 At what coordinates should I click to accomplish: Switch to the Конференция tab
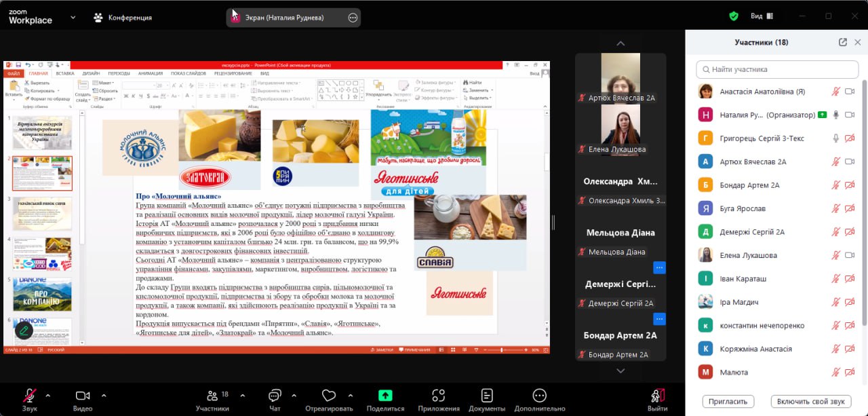123,17
